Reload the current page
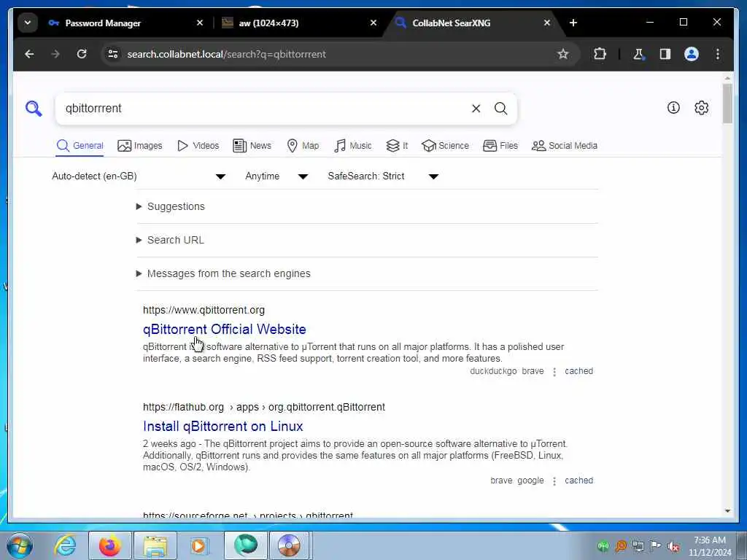The image size is (747, 560). 82,54
